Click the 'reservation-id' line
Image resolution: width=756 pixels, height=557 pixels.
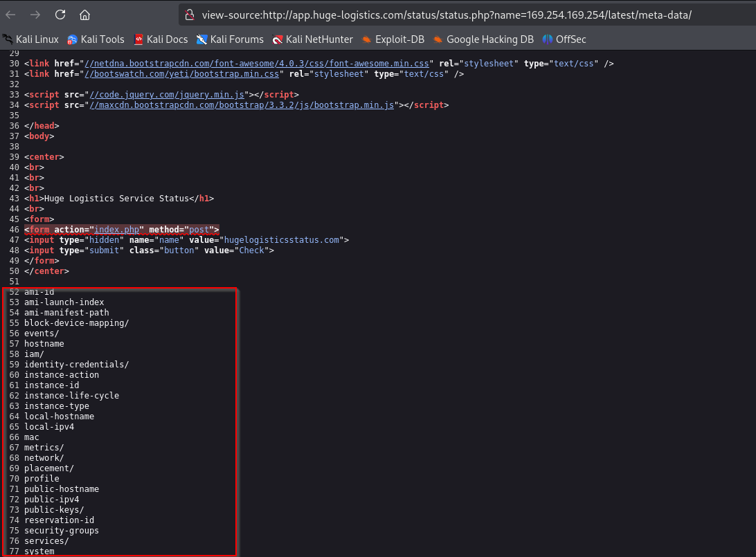click(60, 520)
